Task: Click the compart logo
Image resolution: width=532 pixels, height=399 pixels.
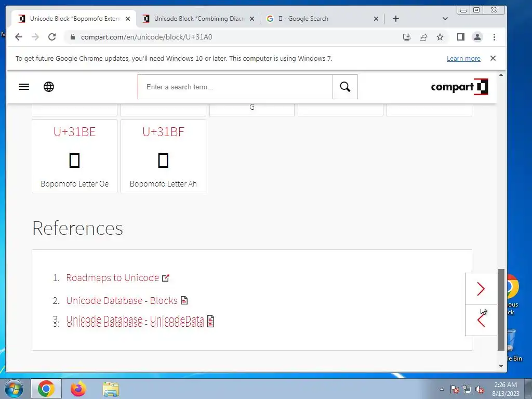Action: (x=459, y=87)
